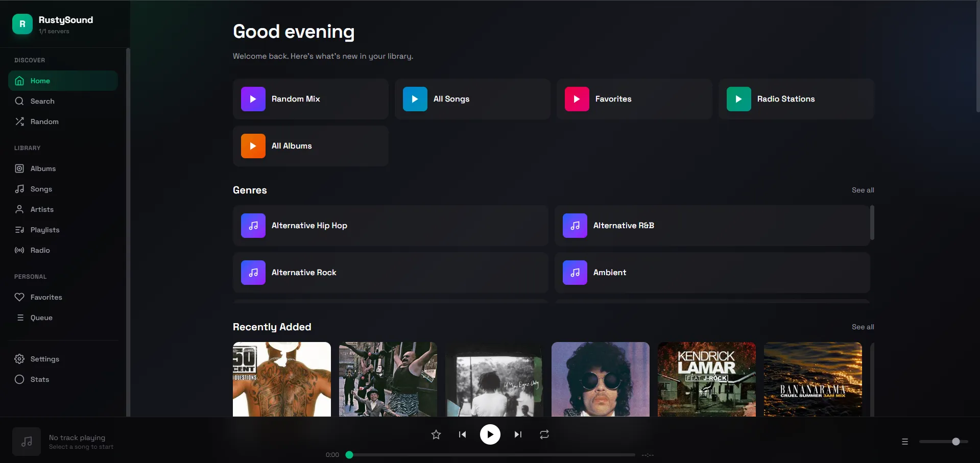Favorite the current track with the star
The width and height of the screenshot is (980, 463).
436,434
